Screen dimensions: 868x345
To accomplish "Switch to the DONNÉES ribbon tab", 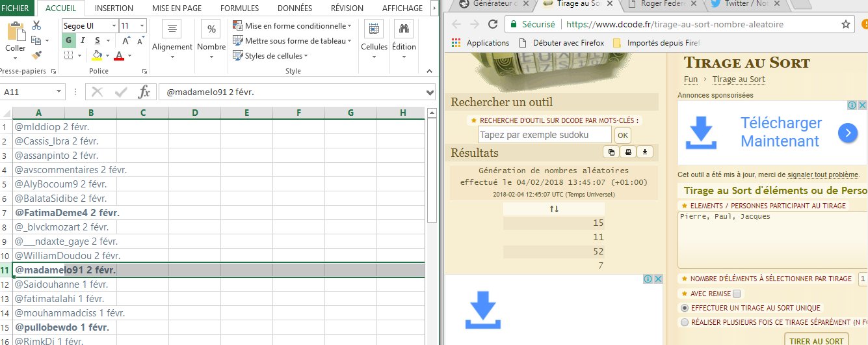I will (x=295, y=8).
